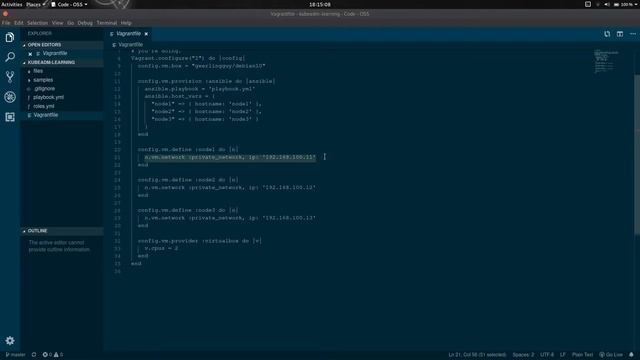
Task: Open the Extensions view
Action: tap(10, 117)
